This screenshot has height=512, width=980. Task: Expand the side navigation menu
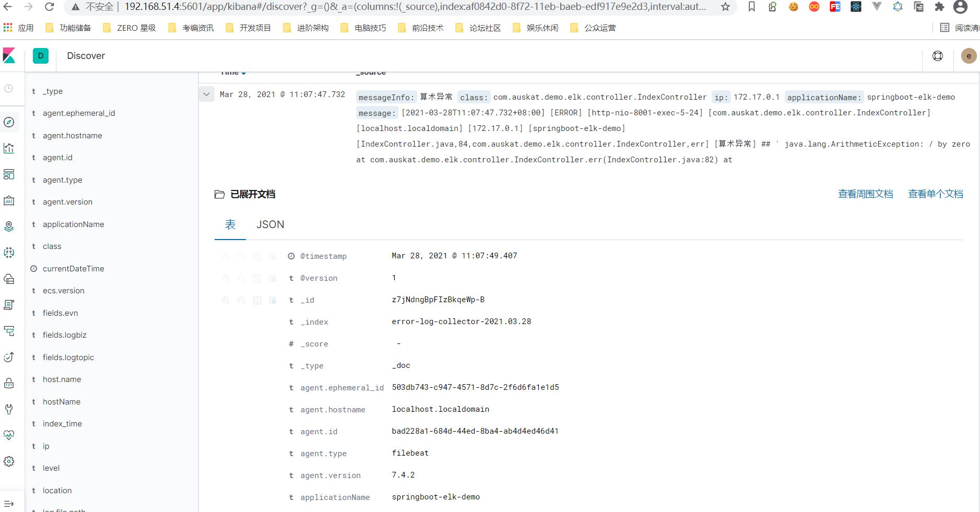pyautogui.click(x=9, y=504)
